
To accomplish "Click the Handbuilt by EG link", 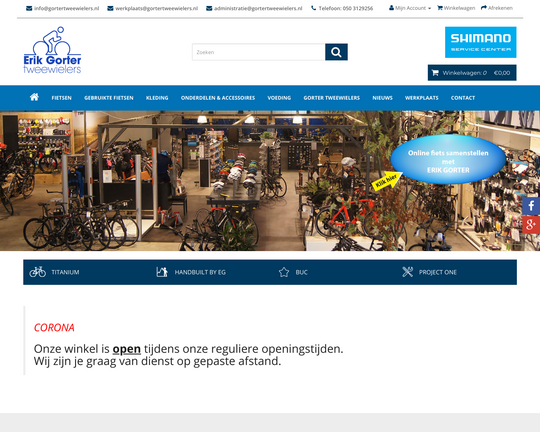I will pos(200,272).
